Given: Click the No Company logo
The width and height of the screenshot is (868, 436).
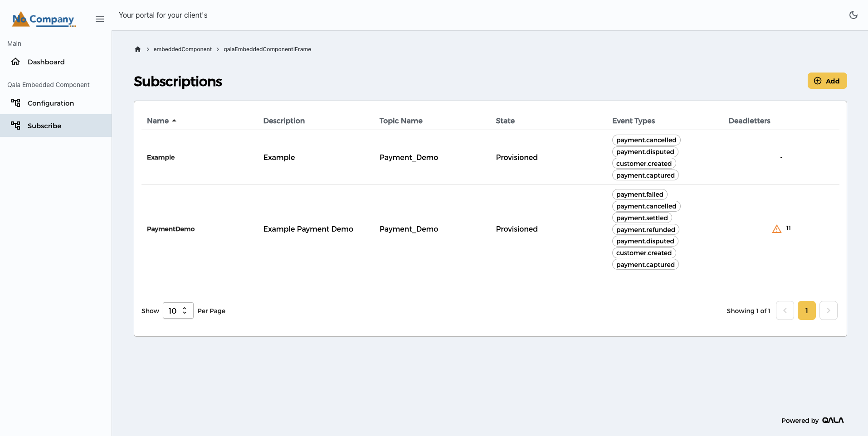Looking at the screenshot, I should (x=44, y=19).
